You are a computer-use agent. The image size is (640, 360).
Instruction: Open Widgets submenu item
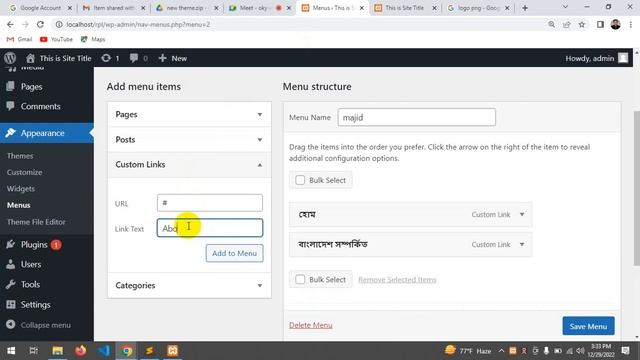click(x=21, y=189)
